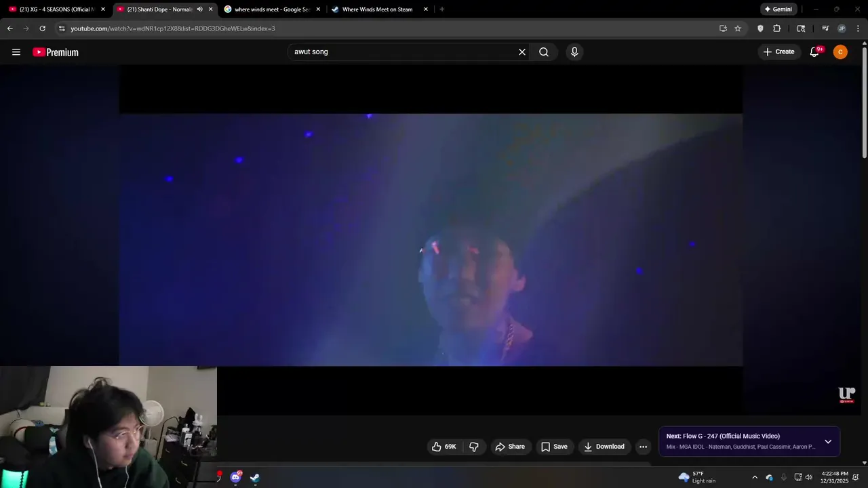The width and height of the screenshot is (868, 488).
Task: Open the orange C account avatar
Action: (840, 52)
